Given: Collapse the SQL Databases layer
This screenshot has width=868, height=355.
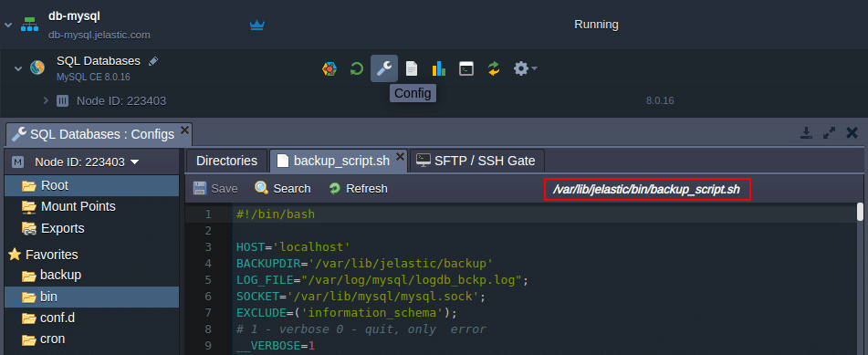Looking at the screenshot, I should [18, 68].
